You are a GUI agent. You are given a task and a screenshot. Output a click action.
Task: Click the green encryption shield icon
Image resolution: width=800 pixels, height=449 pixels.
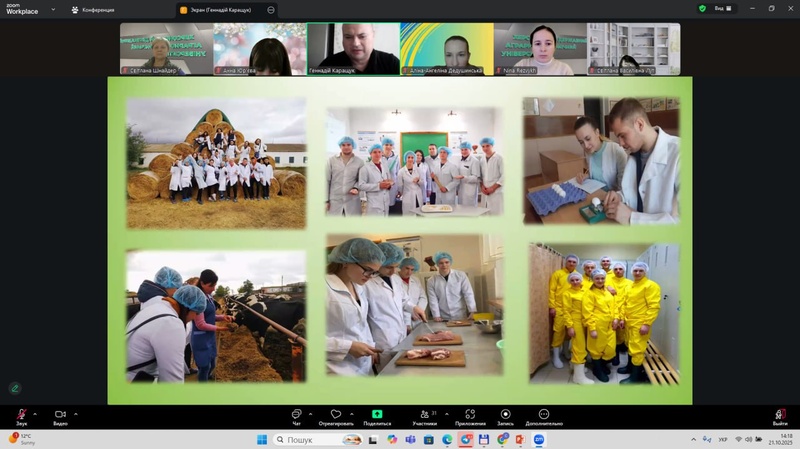point(702,8)
